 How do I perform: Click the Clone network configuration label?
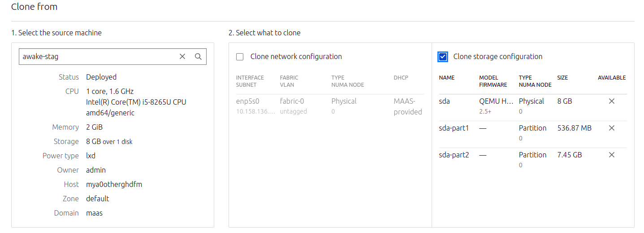(296, 57)
